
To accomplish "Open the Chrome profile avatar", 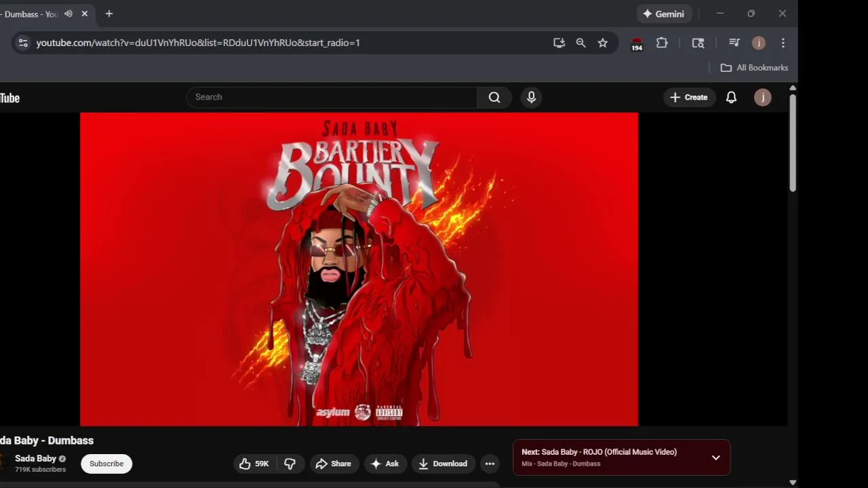I will [759, 43].
